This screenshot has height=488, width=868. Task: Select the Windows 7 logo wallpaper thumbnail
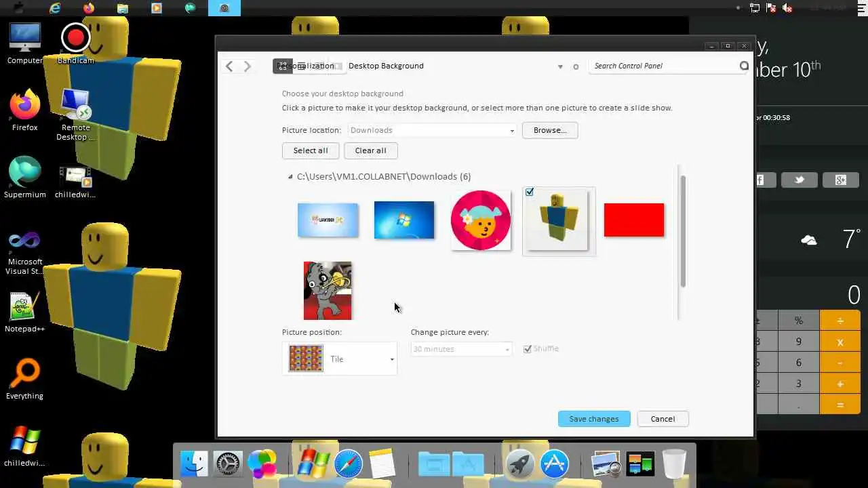404,220
